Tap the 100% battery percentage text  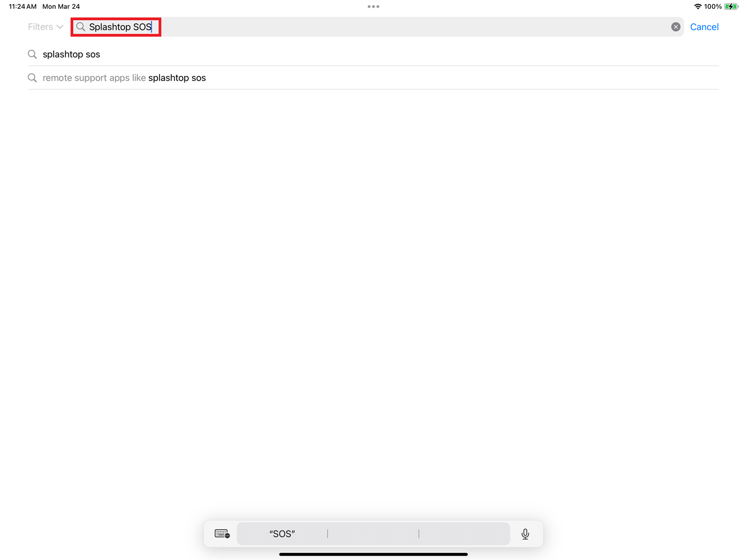tap(713, 7)
